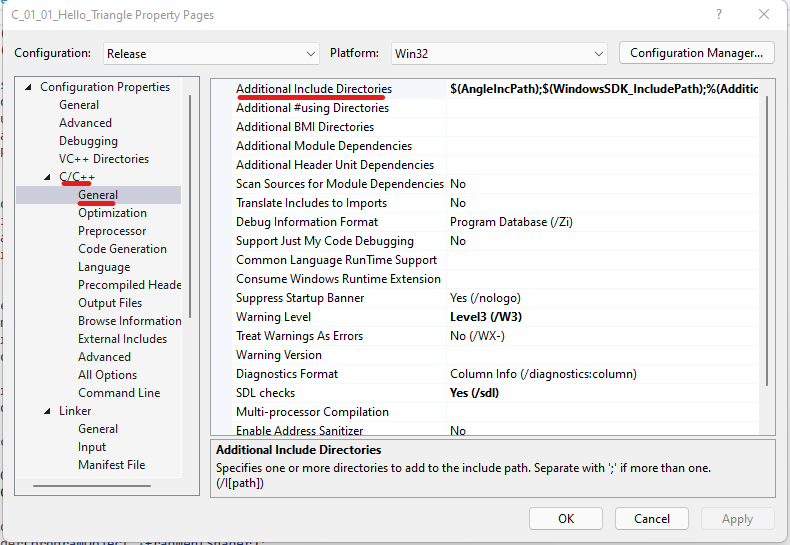Select General under C/C++
This screenshot has width=790, height=545.
[98, 195]
